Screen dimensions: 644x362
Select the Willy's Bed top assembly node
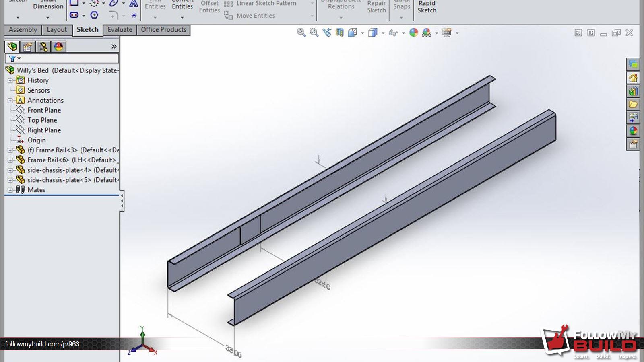[62, 70]
